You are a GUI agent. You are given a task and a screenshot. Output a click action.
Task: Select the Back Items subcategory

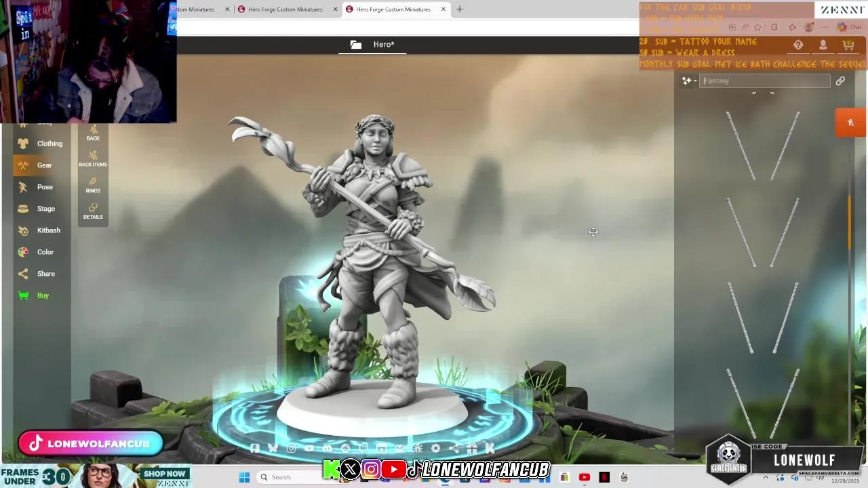coord(93,159)
